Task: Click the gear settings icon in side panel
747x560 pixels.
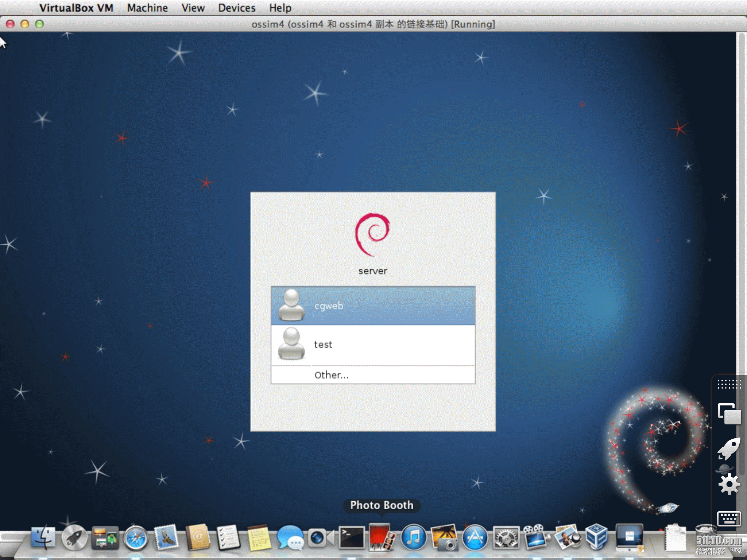Action: tap(729, 484)
